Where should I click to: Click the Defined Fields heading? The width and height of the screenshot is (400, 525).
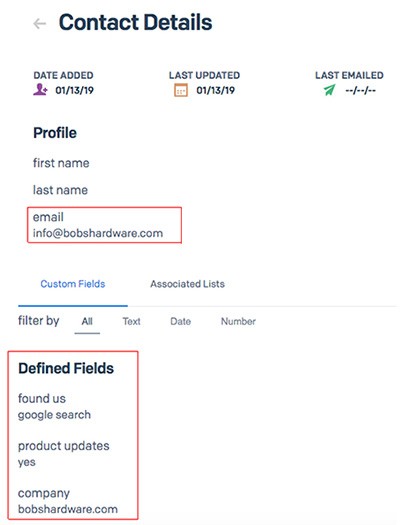66,368
